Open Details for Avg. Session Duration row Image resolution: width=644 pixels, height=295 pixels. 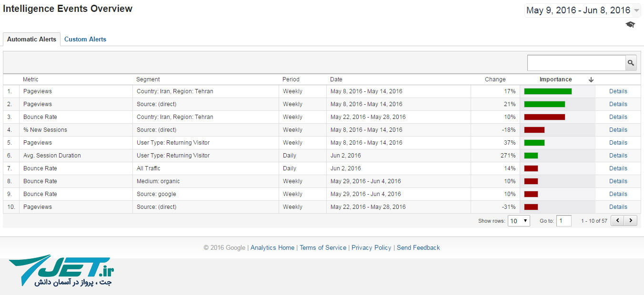[618, 156]
